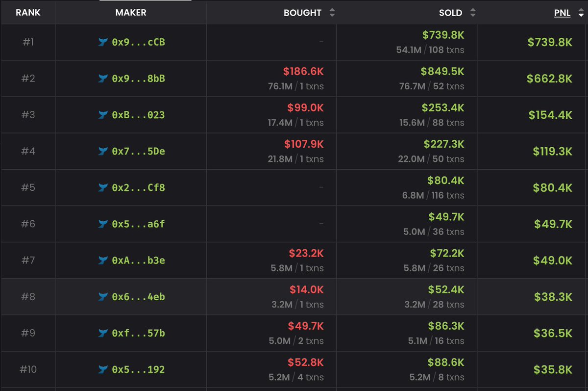Open maker address 0xA...b3e

click(x=139, y=260)
